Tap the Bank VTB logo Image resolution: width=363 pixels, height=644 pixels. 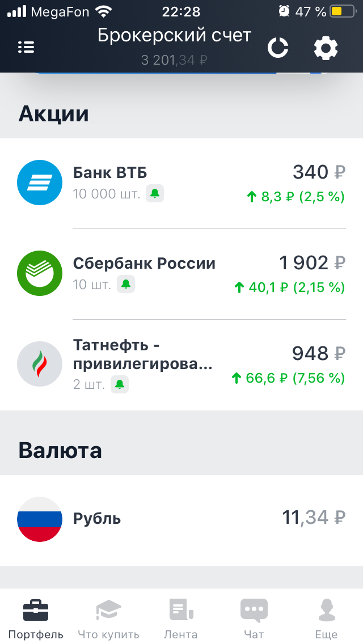click(40, 183)
